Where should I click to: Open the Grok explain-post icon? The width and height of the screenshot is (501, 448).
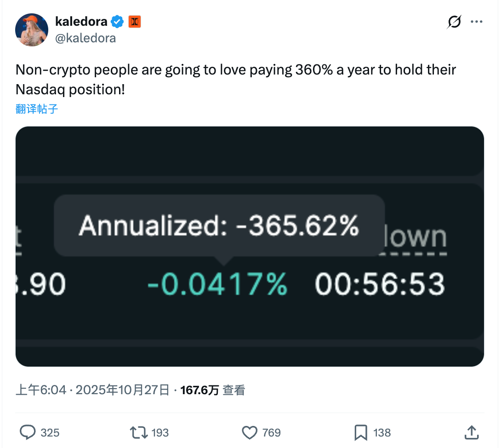coord(454,22)
